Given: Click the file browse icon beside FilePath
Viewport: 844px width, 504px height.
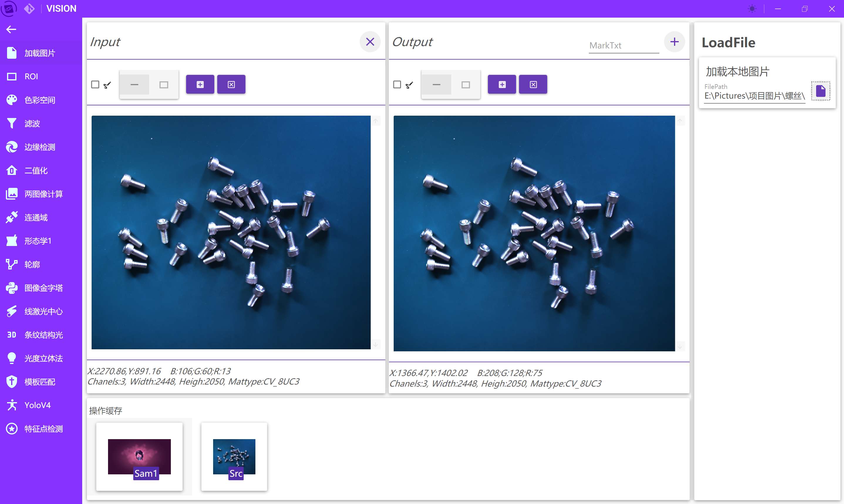Looking at the screenshot, I should [820, 91].
